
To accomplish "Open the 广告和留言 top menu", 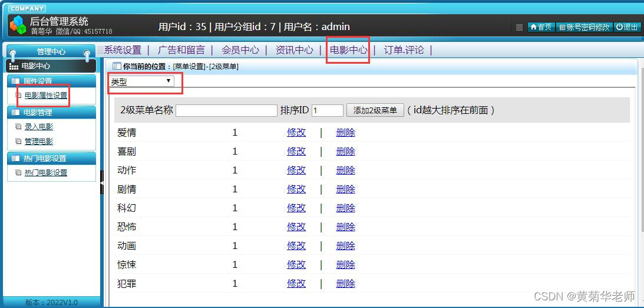I will click(x=181, y=50).
